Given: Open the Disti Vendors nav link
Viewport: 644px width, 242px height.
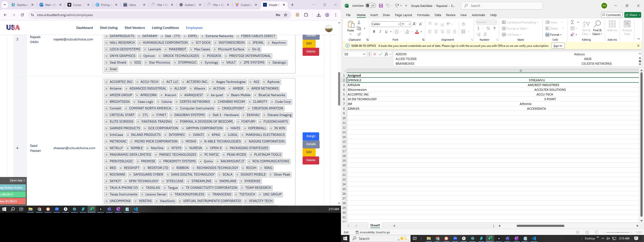Looking at the screenshot, I should point(134,28).
